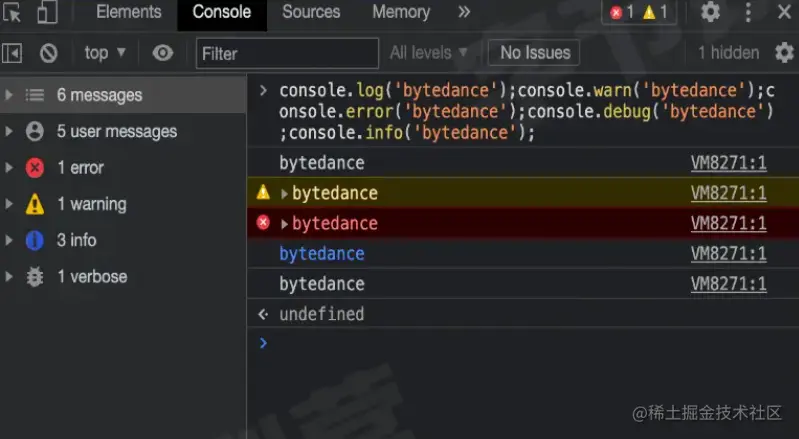This screenshot has height=439, width=799.
Task: Click the inspect element cursor icon
Action: 13,13
